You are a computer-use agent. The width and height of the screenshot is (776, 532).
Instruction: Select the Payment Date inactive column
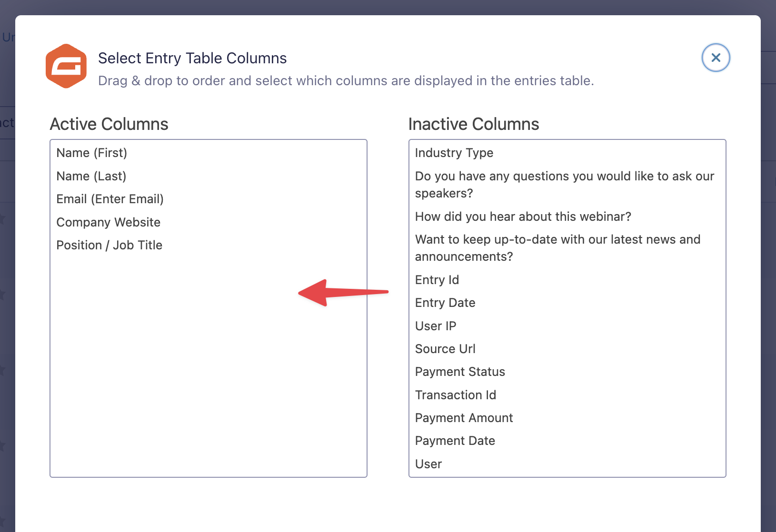tap(455, 441)
